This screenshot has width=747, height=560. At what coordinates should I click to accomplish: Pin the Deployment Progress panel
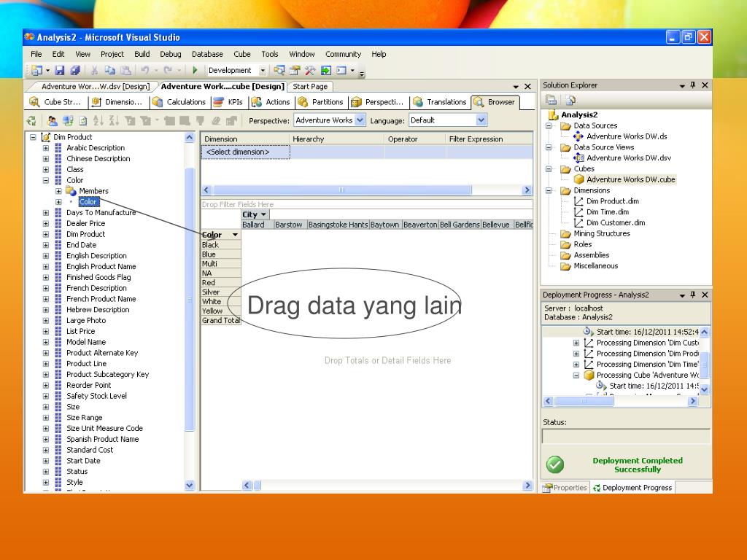pos(693,295)
